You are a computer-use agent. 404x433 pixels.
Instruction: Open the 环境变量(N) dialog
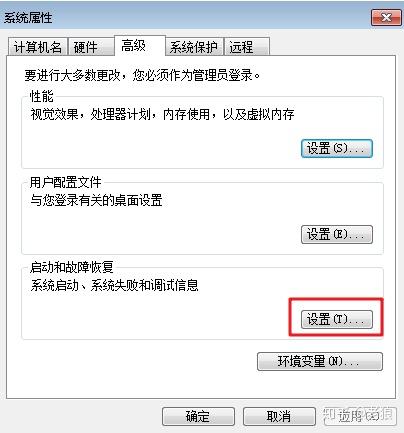[x=320, y=361]
